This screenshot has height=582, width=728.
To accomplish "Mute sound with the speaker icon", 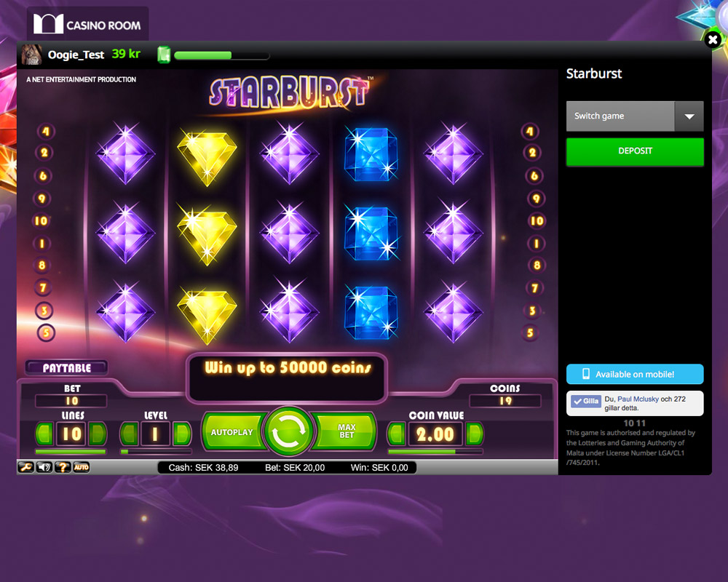I will click(x=44, y=467).
